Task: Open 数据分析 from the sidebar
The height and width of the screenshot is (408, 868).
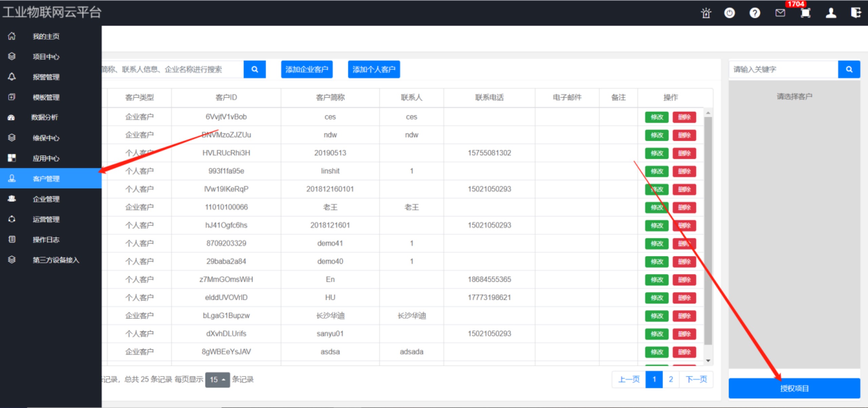Action: 44,117
